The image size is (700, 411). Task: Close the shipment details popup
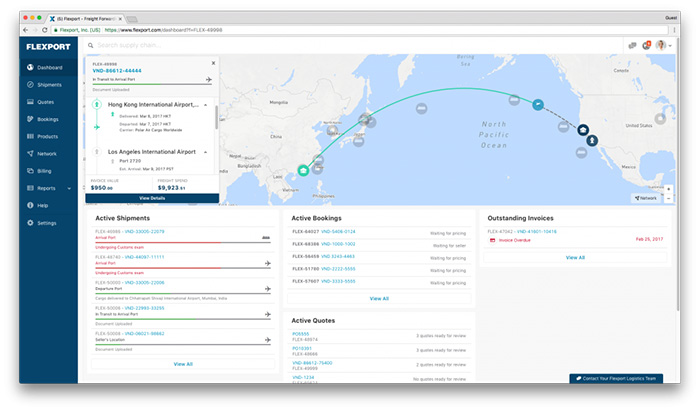pyautogui.click(x=213, y=63)
